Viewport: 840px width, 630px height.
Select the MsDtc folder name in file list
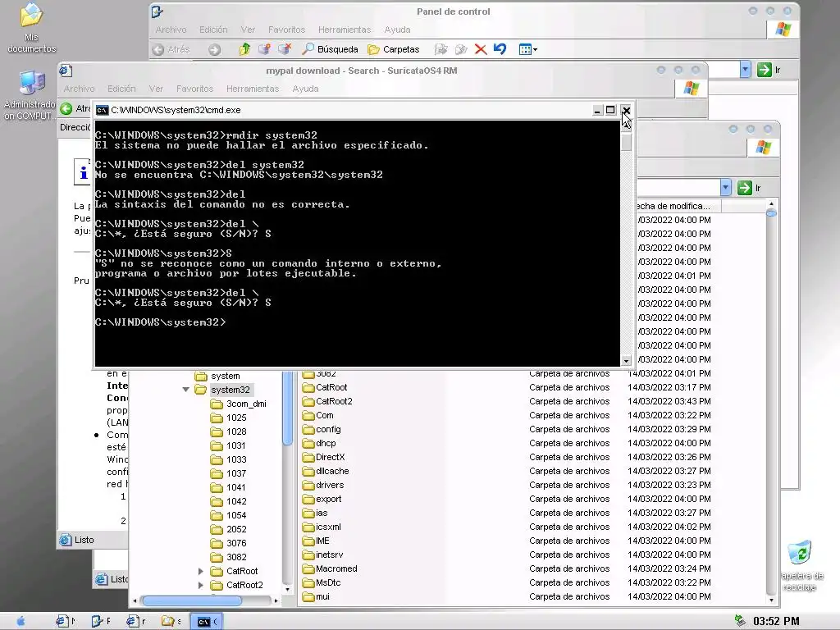point(328,582)
